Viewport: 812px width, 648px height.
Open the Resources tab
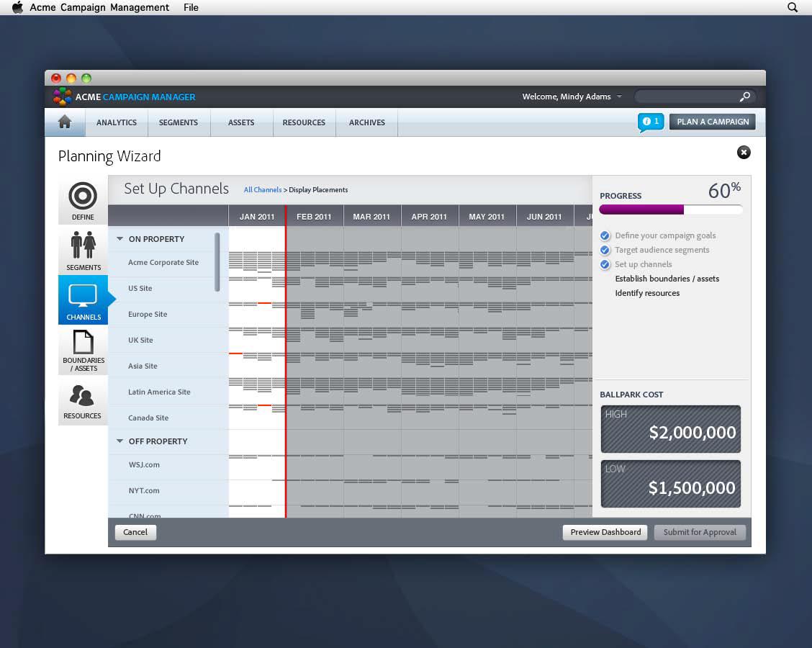(x=304, y=122)
